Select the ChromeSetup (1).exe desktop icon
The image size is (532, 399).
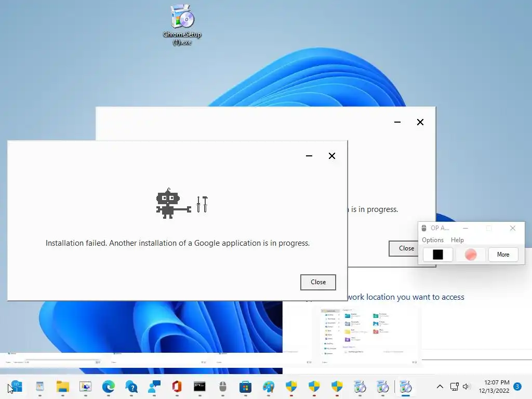(182, 25)
